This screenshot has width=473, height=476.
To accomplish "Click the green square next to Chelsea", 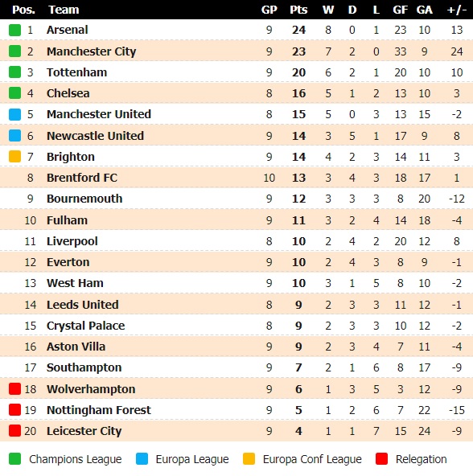I will (x=14, y=93).
